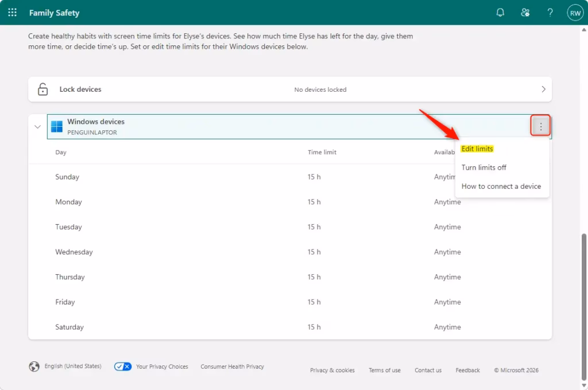Click Saturday's 15 h time limit
The width and height of the screenshot is (588, 390).
click(314, 327)
